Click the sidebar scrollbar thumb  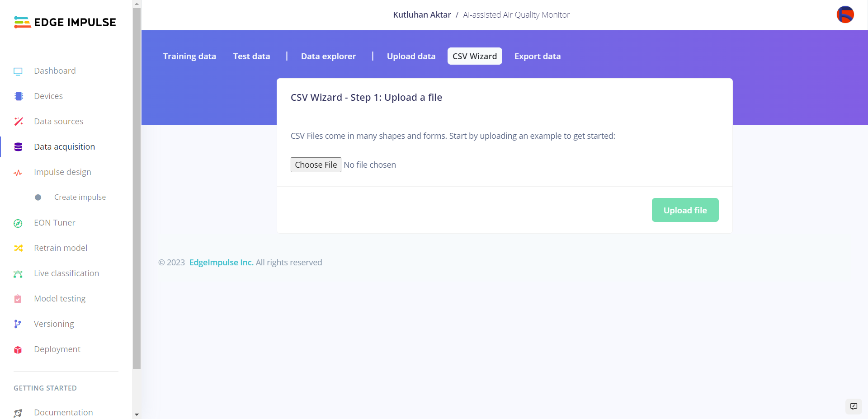click(x=137, y=188)
